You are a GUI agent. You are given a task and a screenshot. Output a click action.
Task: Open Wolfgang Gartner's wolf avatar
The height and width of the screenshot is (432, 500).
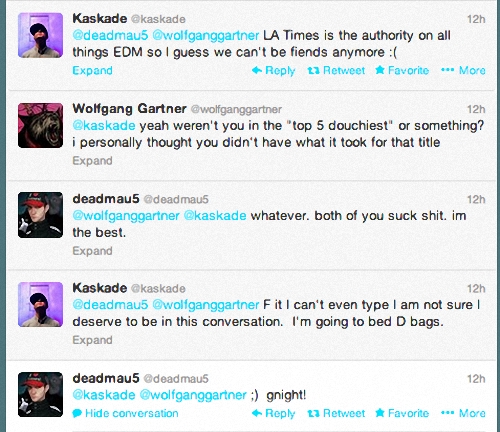(x=40, y=125)
